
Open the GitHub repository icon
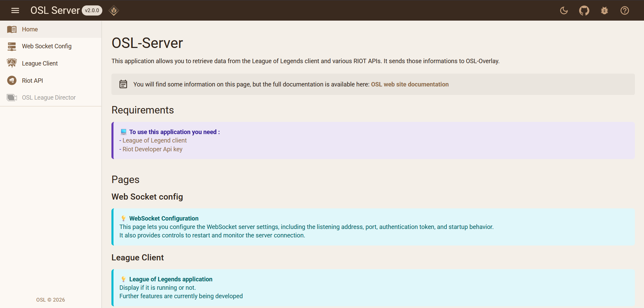tap(584, 10)
